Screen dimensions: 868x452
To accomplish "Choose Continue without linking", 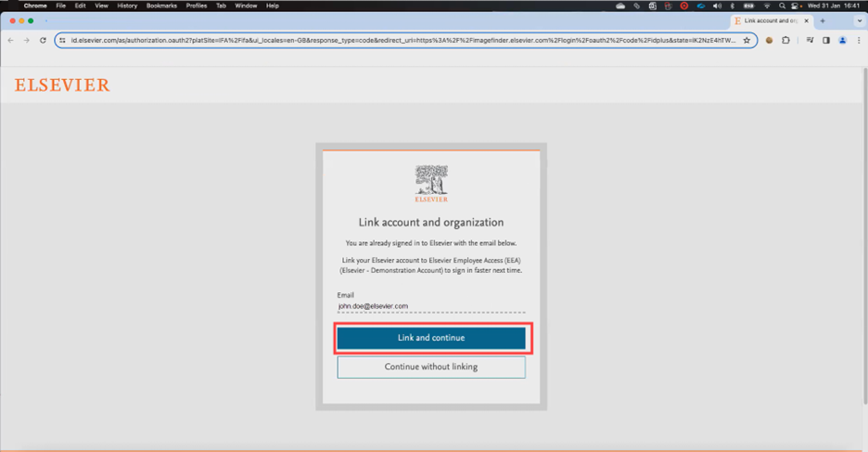I will (x=430, y=367).
